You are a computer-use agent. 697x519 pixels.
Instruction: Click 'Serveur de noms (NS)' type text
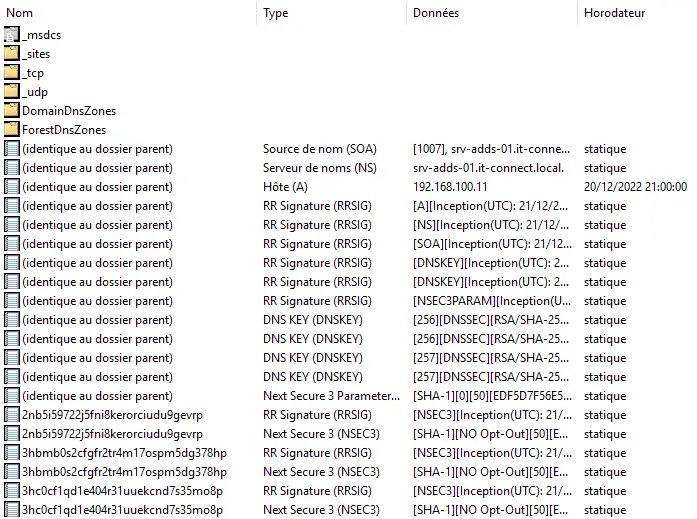pos(320,168)
